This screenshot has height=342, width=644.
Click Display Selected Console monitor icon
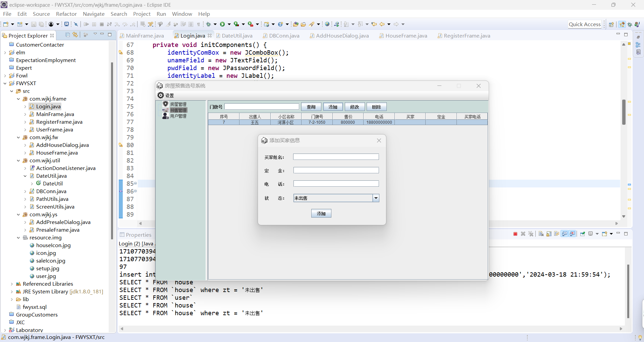590,234
